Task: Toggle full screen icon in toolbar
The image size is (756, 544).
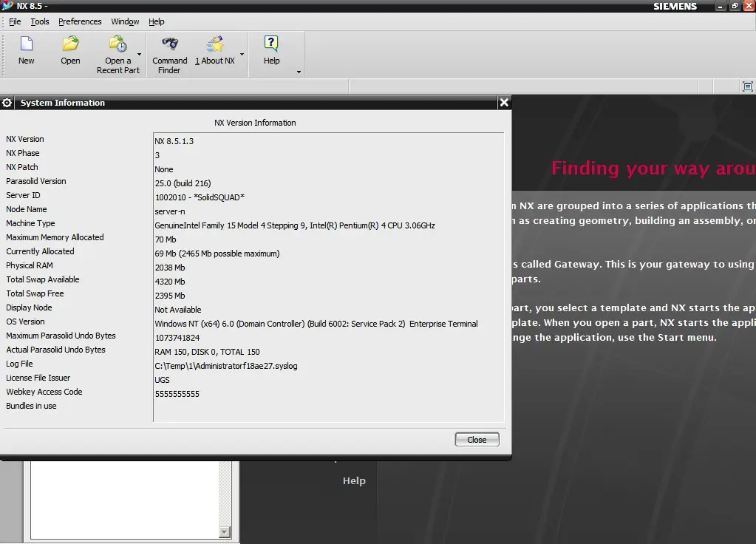Action: 748,86
